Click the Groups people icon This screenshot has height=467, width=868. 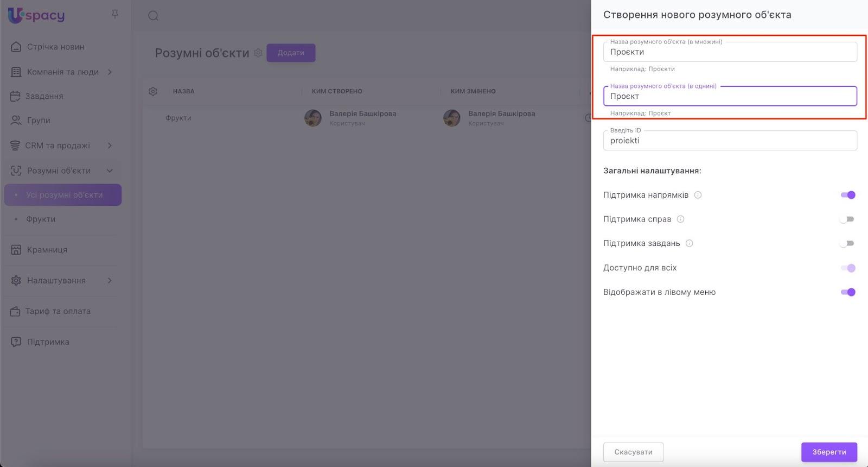[16, 120]
